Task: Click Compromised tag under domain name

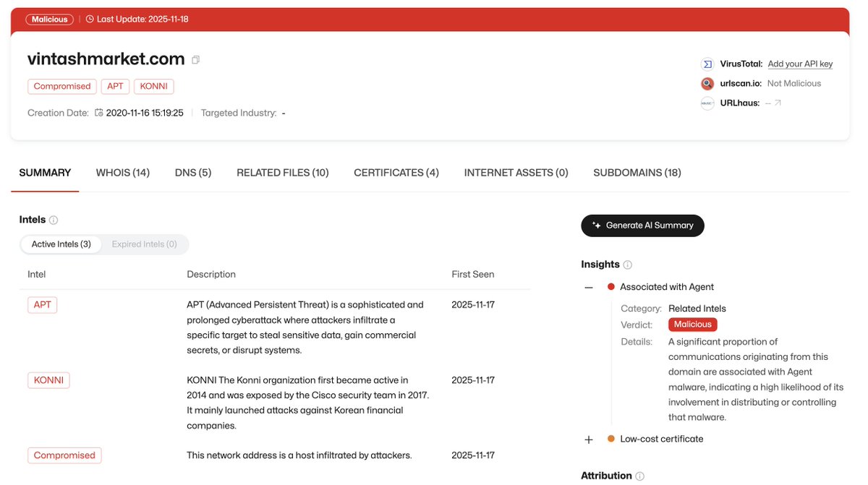Action: click(x=62, y=86)
